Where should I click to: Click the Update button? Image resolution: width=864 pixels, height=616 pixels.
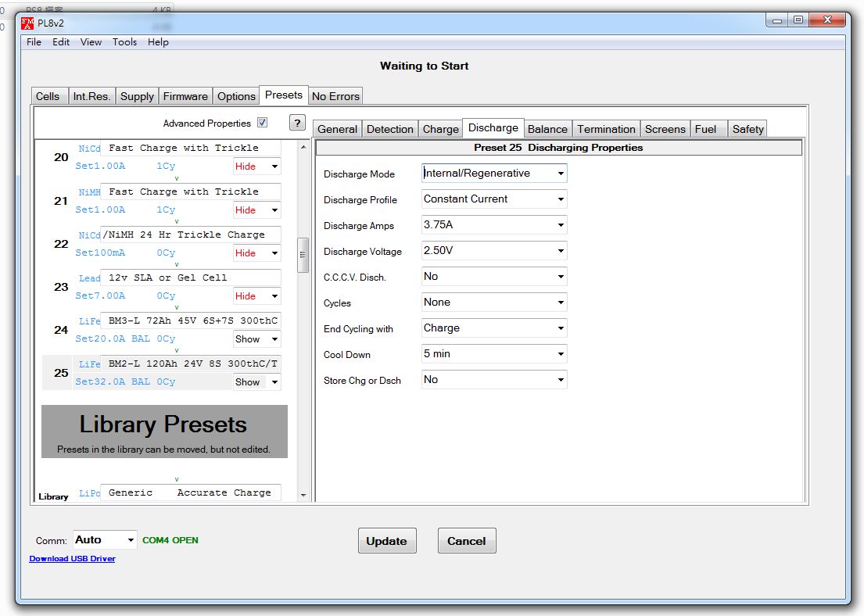[x=386, y=541]
